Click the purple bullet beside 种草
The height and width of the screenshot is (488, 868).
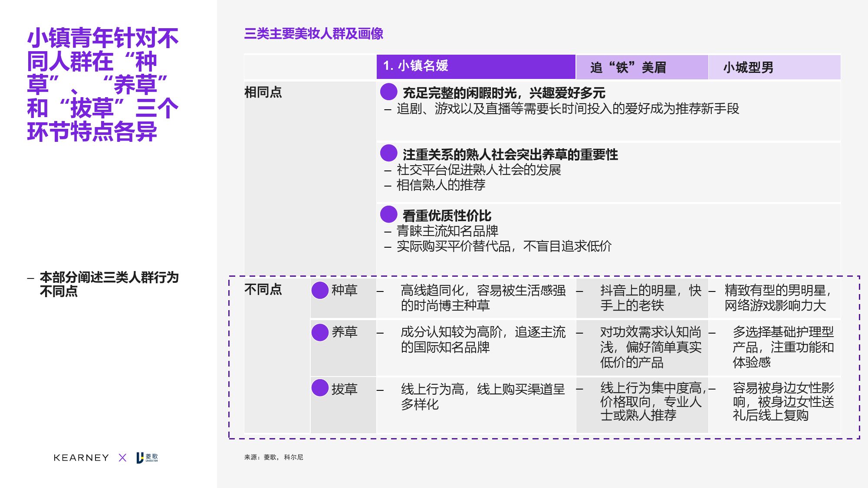pos(320,290)
